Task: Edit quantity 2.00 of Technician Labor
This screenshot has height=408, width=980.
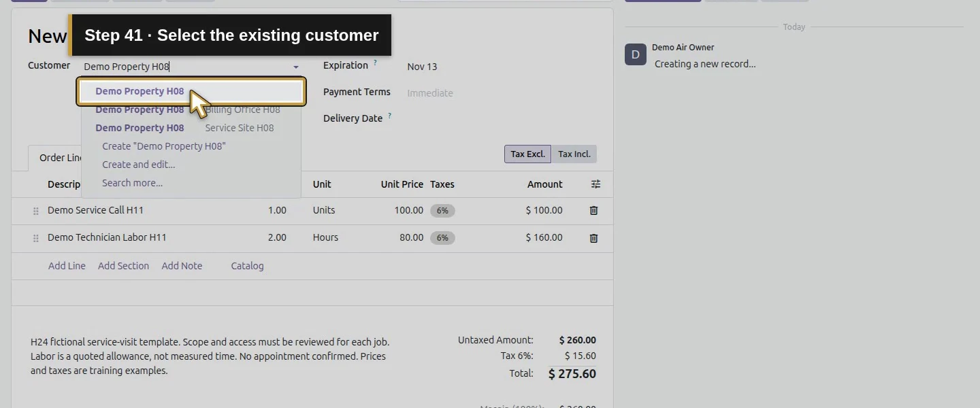Action: coord(277,237)
